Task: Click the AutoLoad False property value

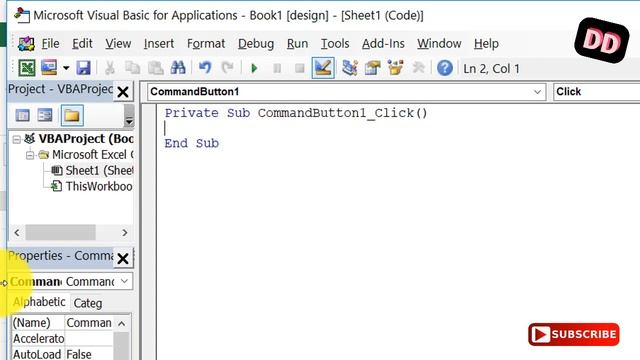Action: tap(89, 354)
